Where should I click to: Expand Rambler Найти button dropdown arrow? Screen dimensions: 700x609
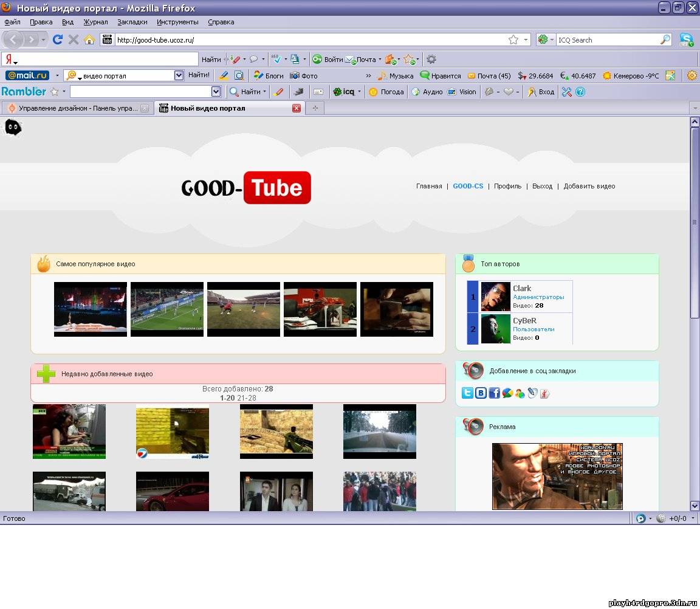click(x=264, y=92)
